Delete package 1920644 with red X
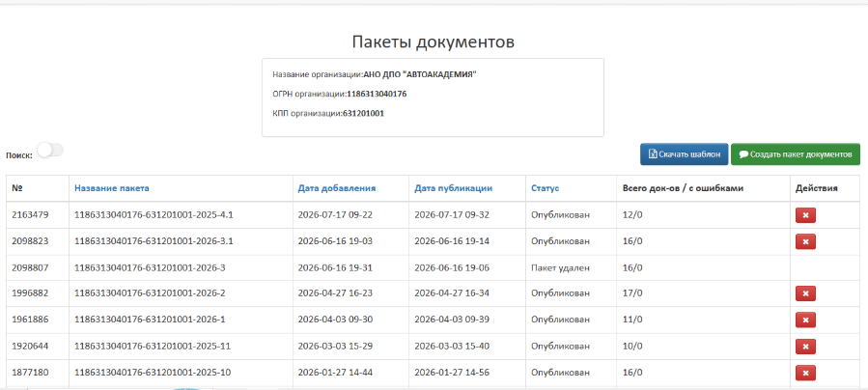The width and height of the screenshot is (868, 390). [805, 347]
